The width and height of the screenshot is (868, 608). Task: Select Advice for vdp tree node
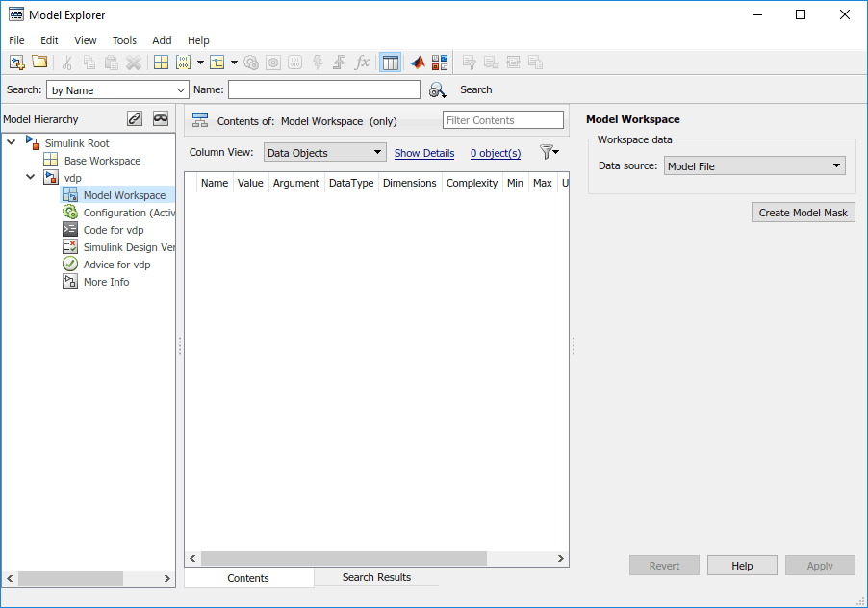(x=116, y=265)
